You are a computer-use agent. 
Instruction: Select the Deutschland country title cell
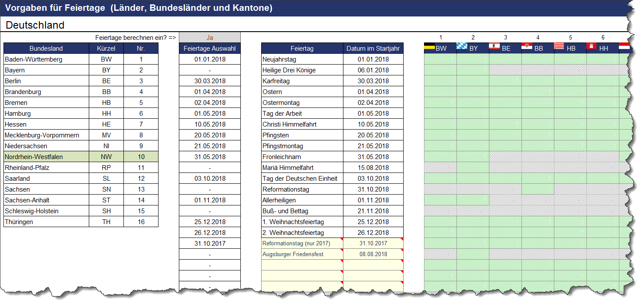pos(35,25)
